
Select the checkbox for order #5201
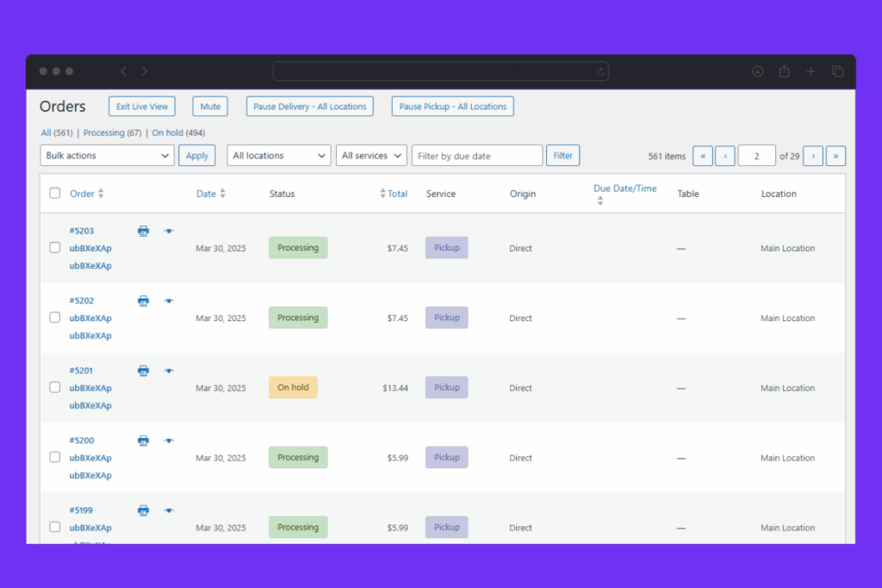55,387
